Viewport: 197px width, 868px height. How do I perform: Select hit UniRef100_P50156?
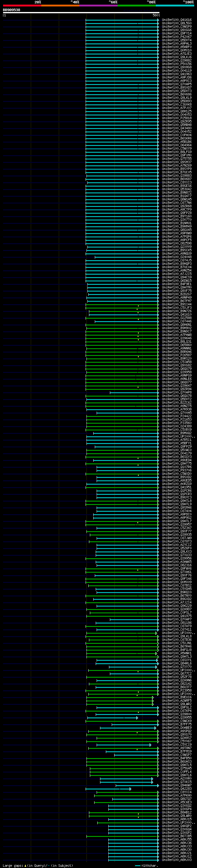click(177, 64)
